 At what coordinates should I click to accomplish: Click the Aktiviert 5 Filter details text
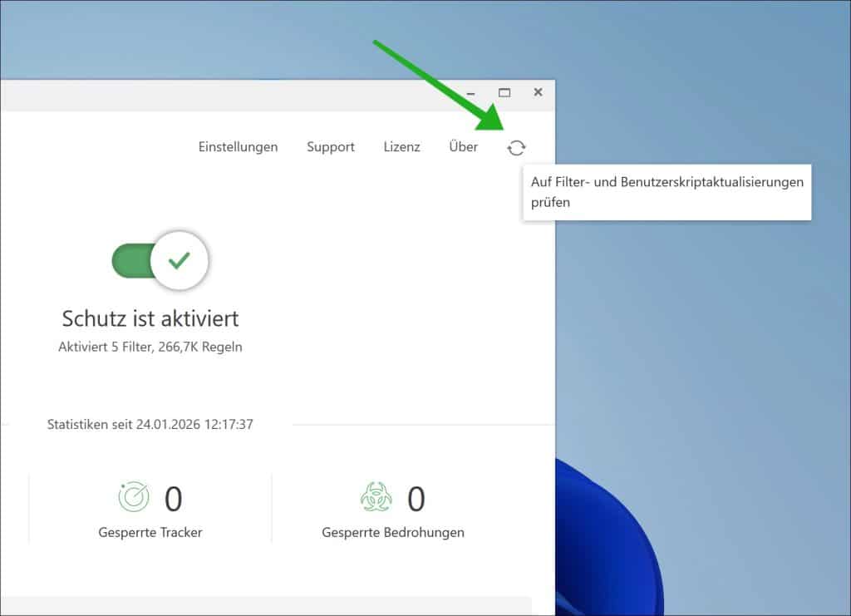point(150,347)
